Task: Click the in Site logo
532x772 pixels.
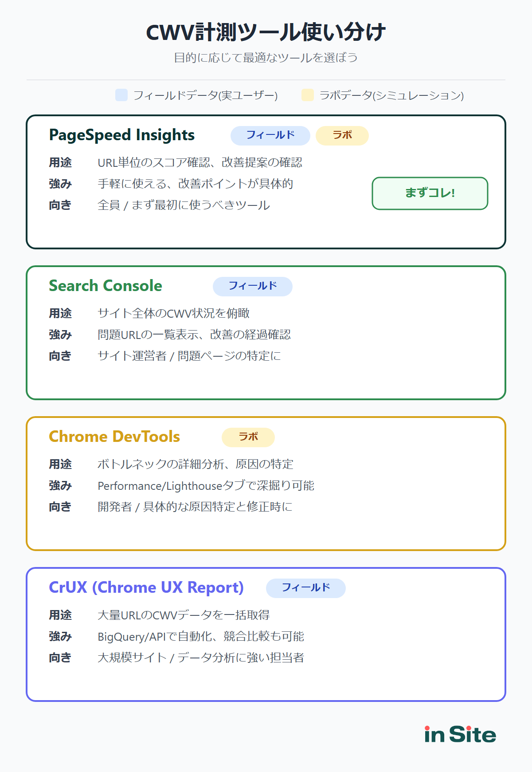Action: click(460, 735)
